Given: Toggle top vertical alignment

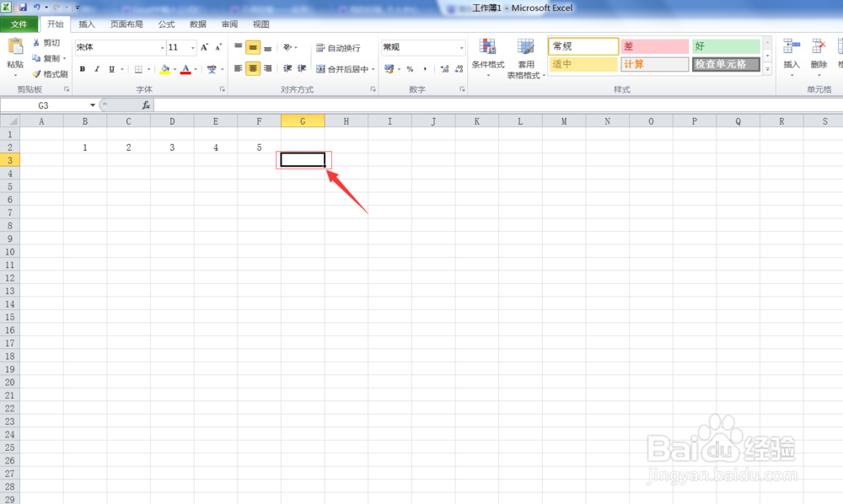Looking at the screenshot, I should pos(239,47).
